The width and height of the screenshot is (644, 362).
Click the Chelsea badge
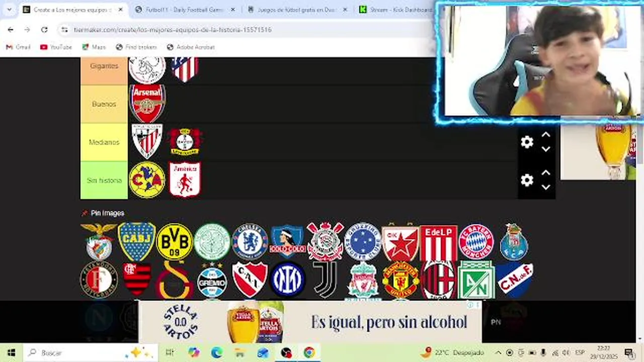[x=250, y=241]
